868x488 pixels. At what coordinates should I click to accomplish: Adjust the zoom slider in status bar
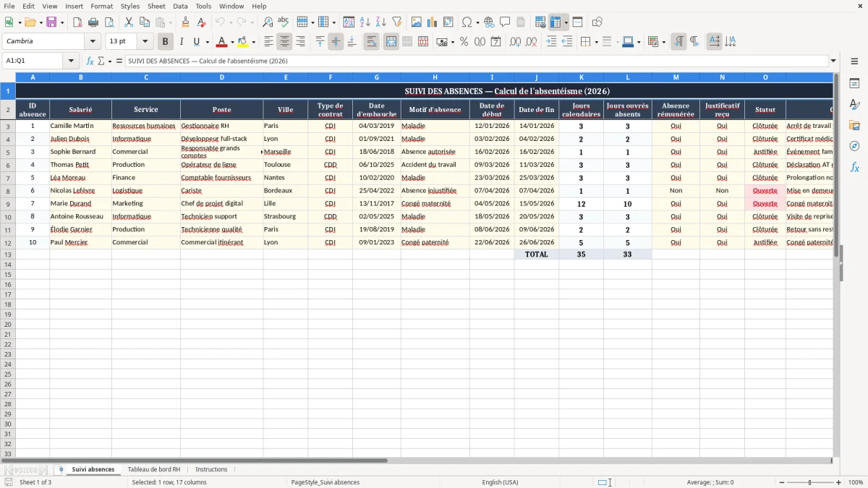click(x=810, y=482)
